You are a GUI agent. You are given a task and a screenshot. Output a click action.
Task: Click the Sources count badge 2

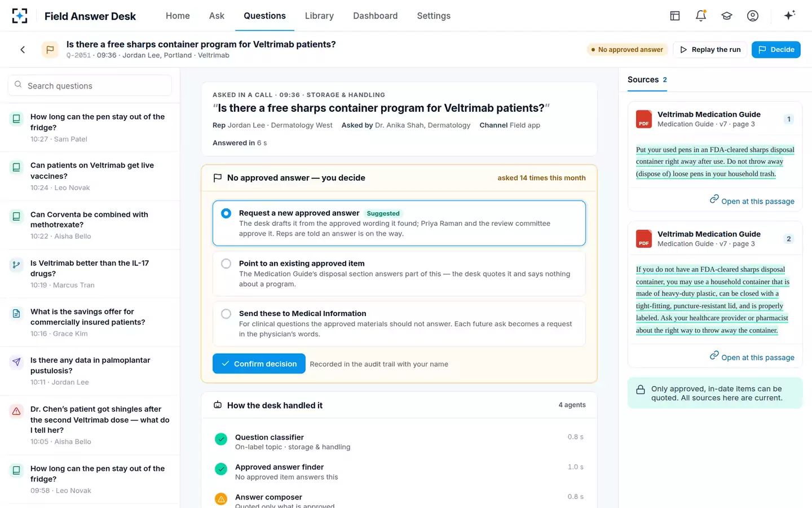click(665, 80)
